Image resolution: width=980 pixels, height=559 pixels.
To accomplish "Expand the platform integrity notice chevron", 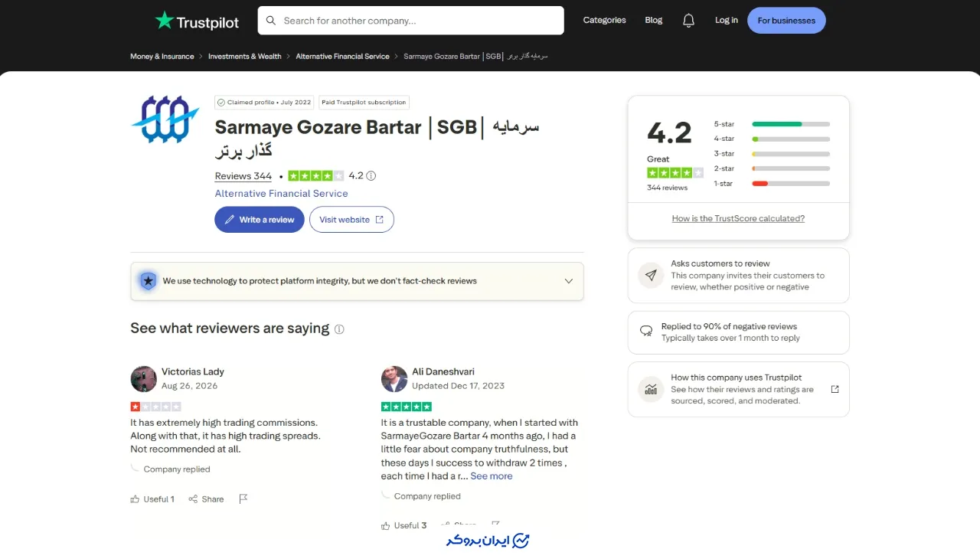I will coord(569,281).
